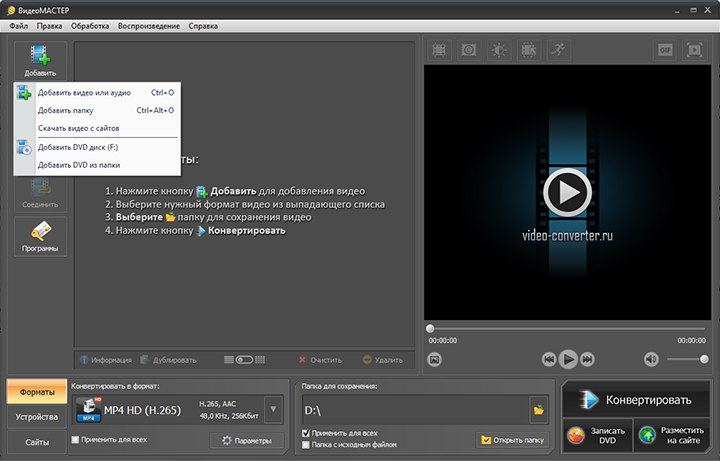Click the MP4 HD format camera icon
This screenshot has height=461, width=720.
[x=89, y=409]
